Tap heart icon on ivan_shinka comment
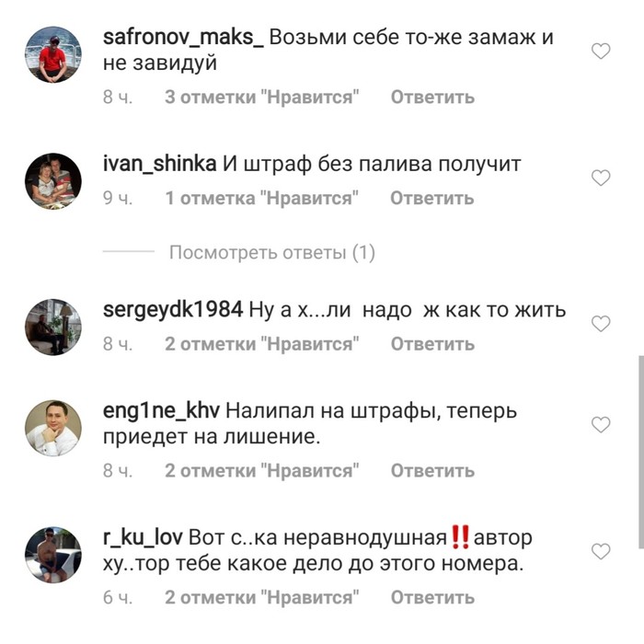Screen dimensions: 644x644 (x=601, y=178)
